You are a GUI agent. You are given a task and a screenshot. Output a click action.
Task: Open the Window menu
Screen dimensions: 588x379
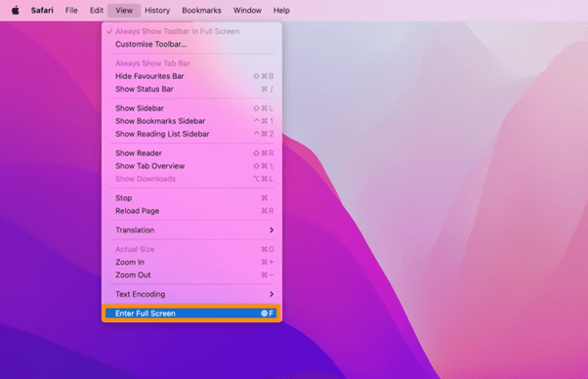click(x=247, y=11)
